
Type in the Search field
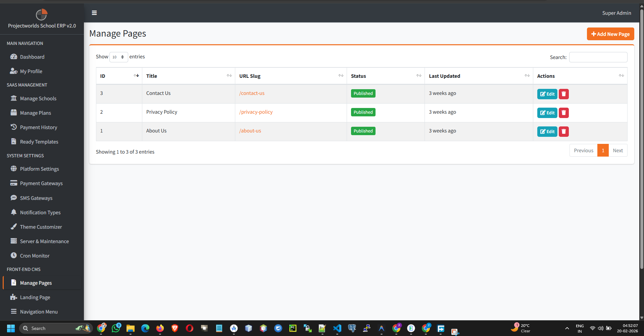[x=598, y=57]
